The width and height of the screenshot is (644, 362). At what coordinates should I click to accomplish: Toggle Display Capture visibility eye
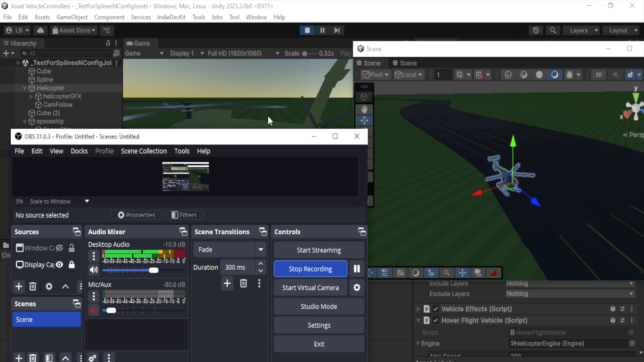59,264
